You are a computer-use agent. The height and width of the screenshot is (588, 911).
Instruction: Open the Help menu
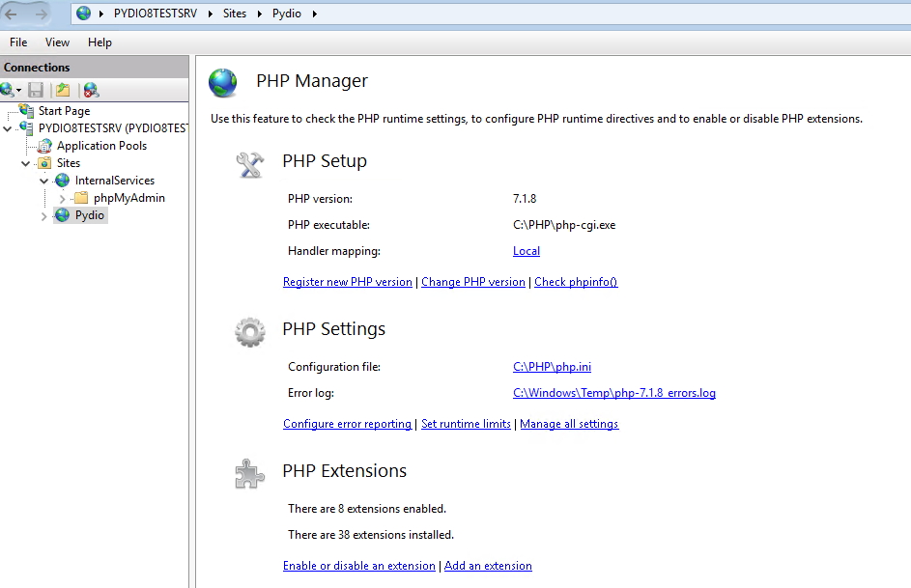(x=100, y=42)
